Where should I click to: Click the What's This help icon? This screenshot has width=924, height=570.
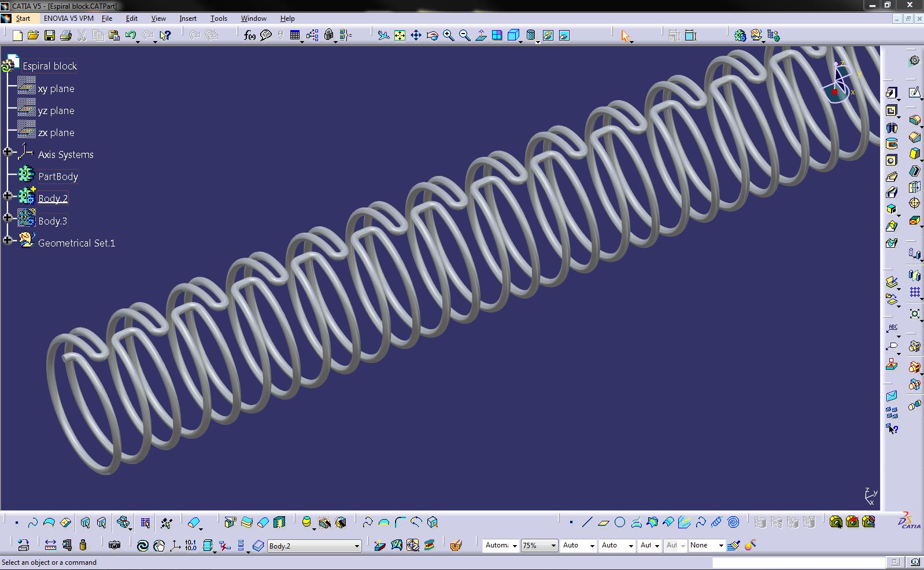[x=165, y=36]
